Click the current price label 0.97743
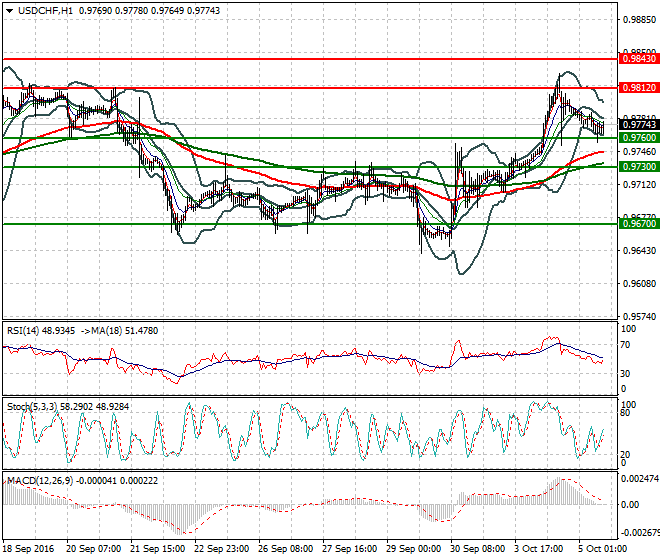This screenshot has width=660, height=560. click(x=639, y=125)
